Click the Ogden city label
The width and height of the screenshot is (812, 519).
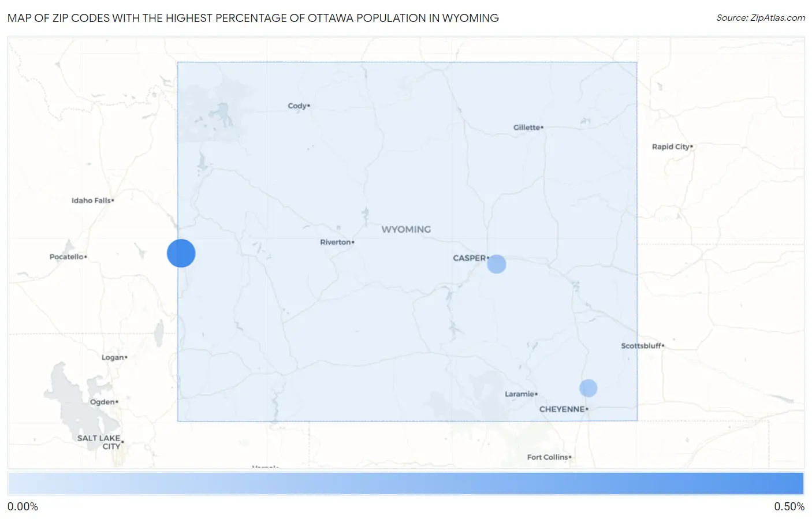pyautogui.click(x=103, y=402)
